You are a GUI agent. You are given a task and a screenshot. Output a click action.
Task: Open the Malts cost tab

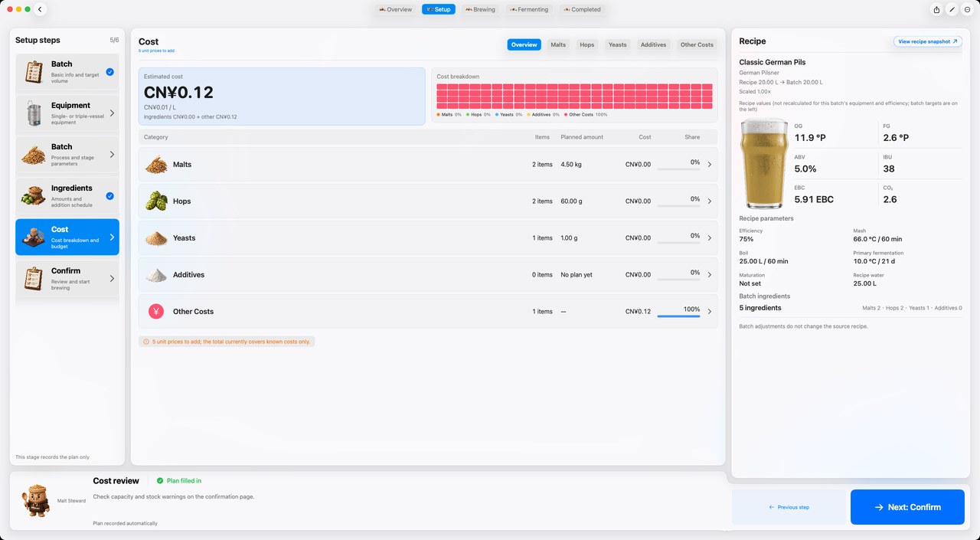[x=558, y=44]
